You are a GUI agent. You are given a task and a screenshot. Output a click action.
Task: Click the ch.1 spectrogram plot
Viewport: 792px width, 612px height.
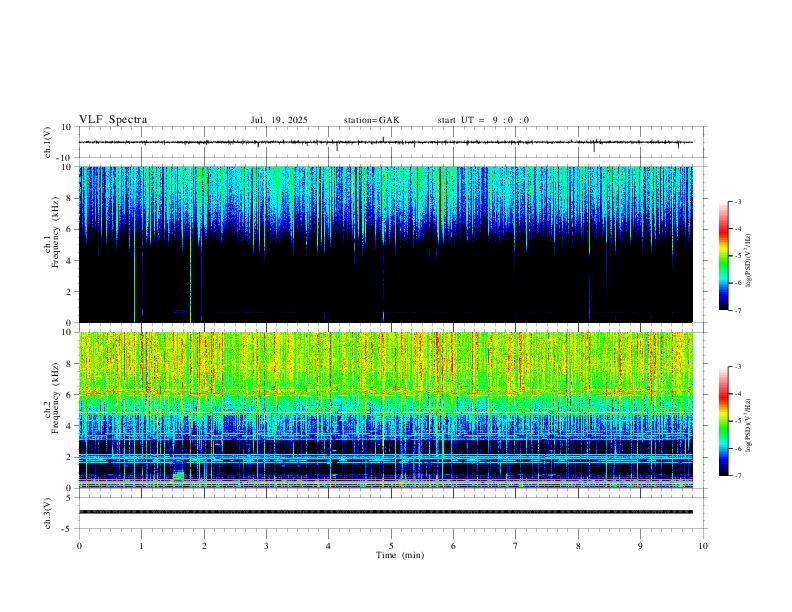click(385, 244)
